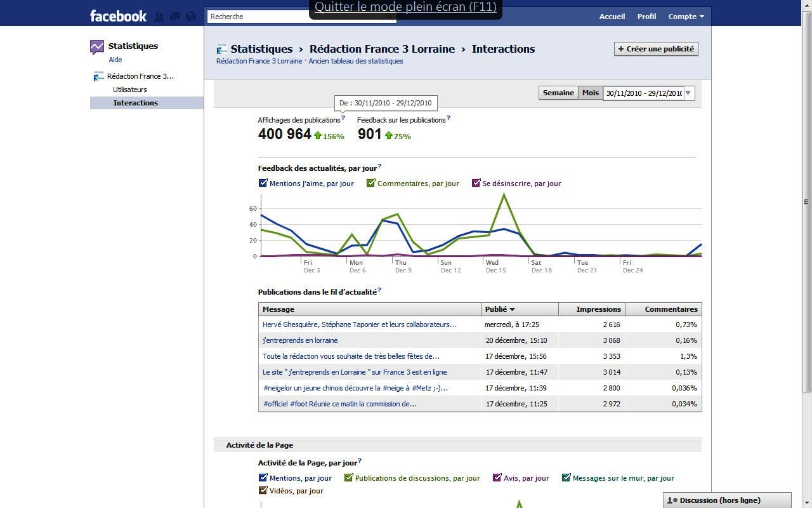Image resolution: width=812 pixels, height=508 pixels.
Task: Click Créer une publicité button
Action: coord(656,49)
